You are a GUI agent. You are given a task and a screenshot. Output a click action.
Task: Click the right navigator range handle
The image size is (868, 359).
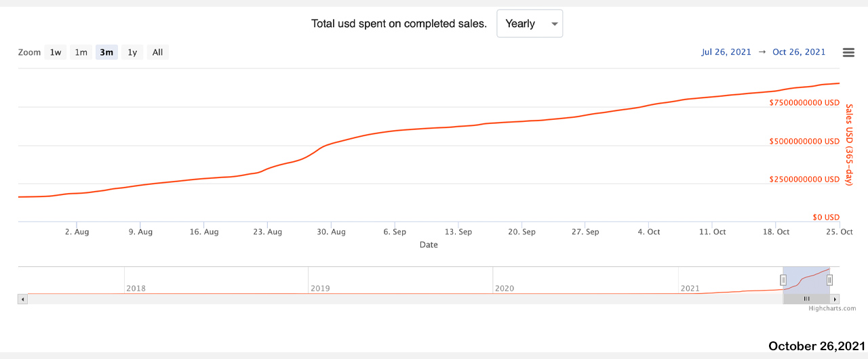click(829, 280)
